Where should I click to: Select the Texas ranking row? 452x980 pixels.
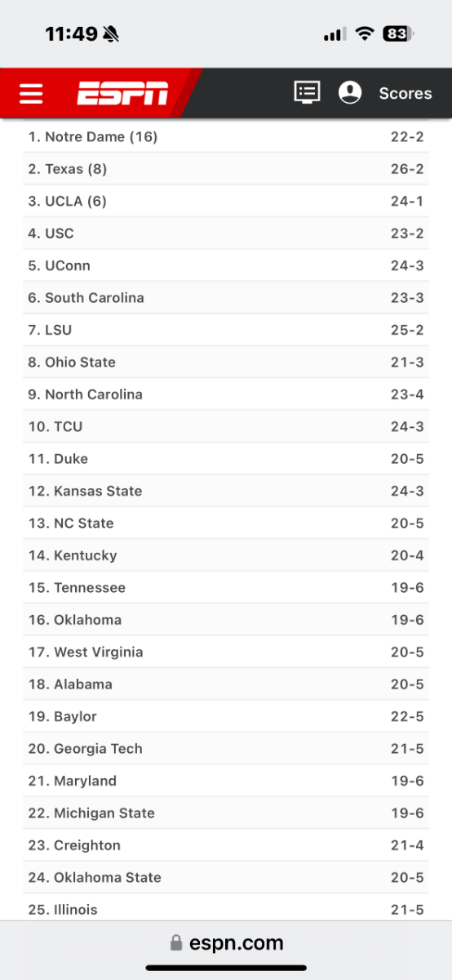[x=226, y=169]
